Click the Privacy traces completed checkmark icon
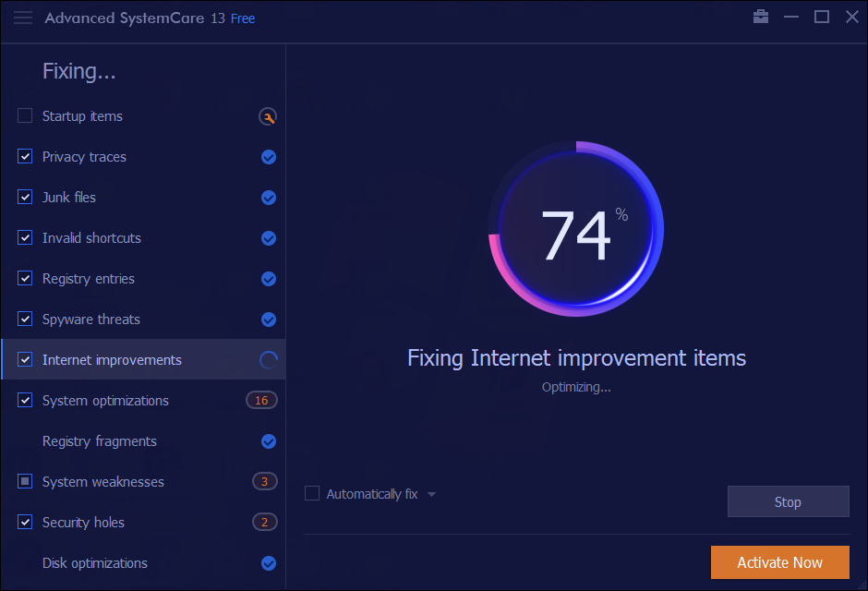Viewport: 868px width, 591px height. tap(269, 157)
